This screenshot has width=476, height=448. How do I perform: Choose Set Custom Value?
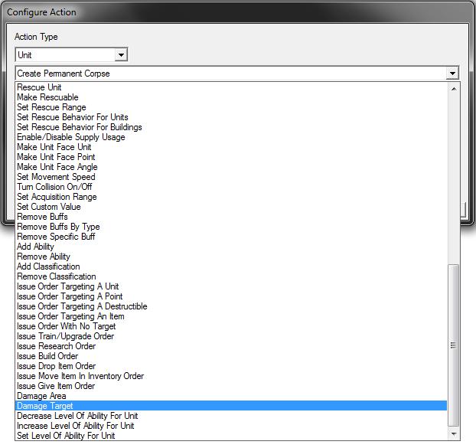(231, 207)
